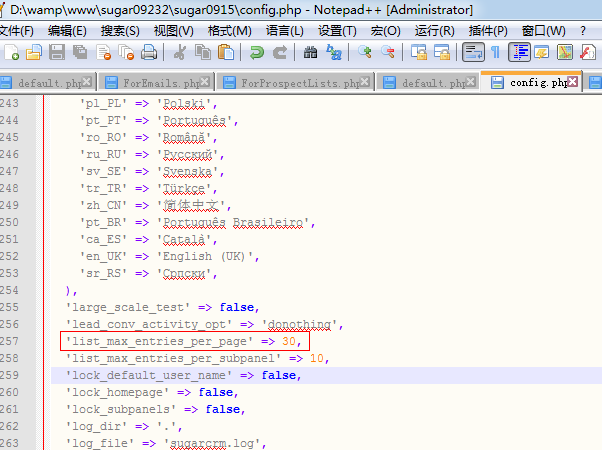
Task: Close the ForEmails.php tab
Action: (205, 81)
